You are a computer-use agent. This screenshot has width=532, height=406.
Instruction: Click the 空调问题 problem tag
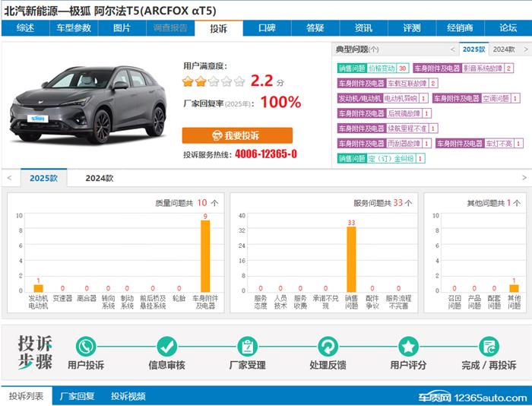(x=477, y=98)
